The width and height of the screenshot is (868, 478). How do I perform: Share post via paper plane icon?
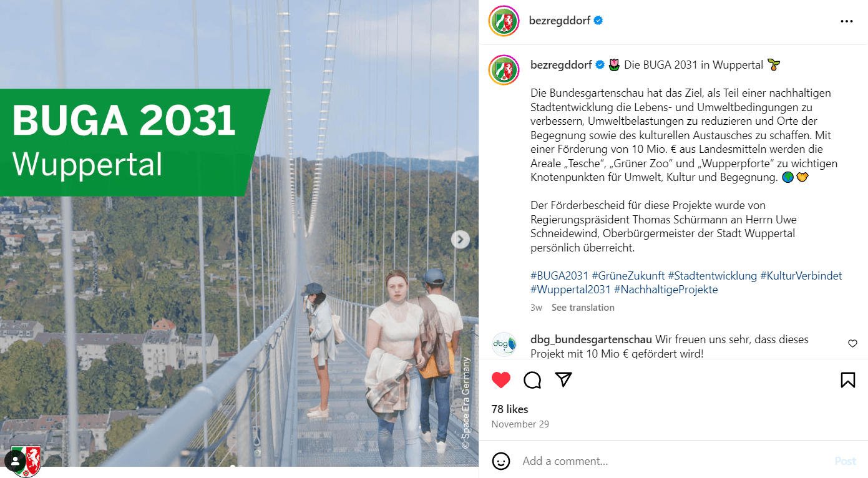tap(563, 380)
